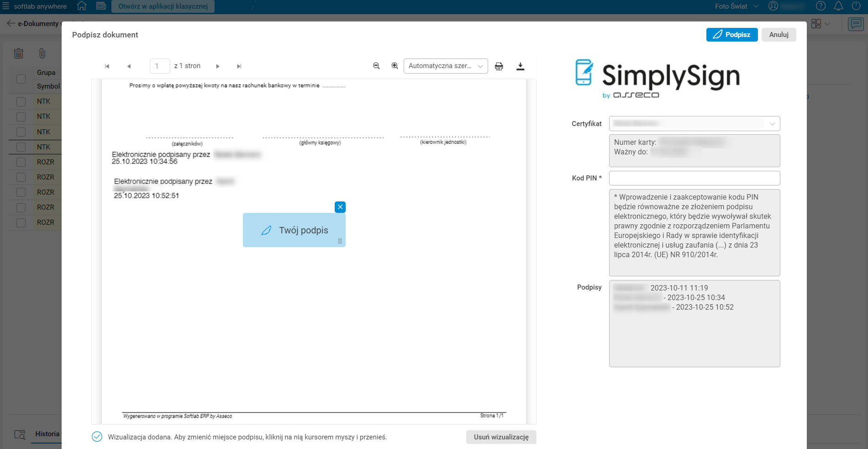Click Usuń wizualizację button

point(501,437)
